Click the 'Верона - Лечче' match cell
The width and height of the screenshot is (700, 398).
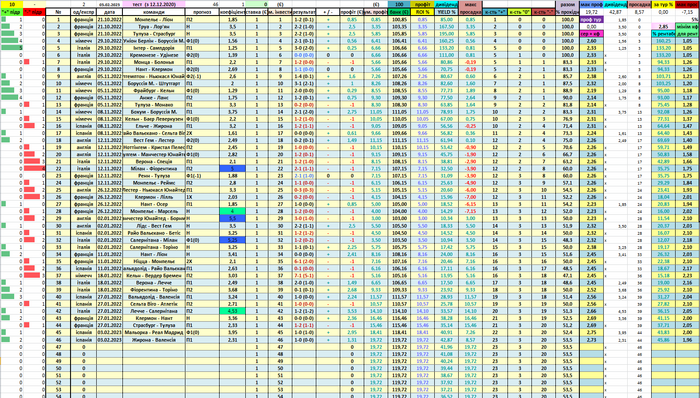pyautogui.click(x=154, y=283)
